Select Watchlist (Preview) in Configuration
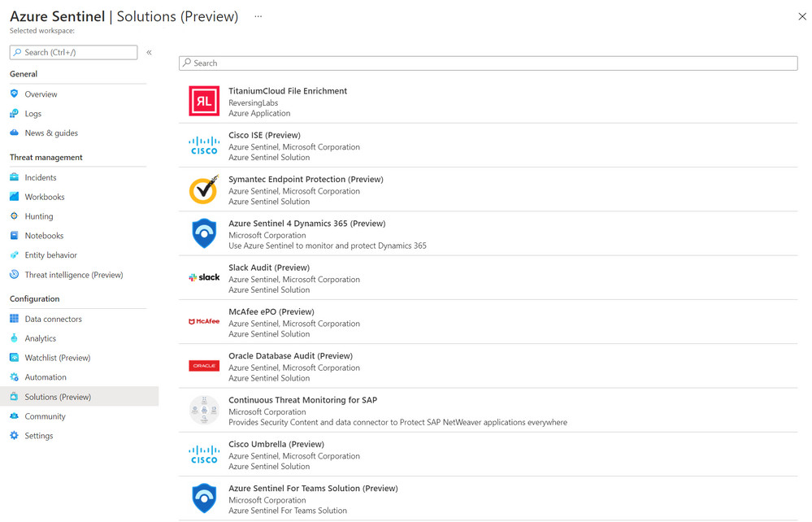Screen dimensions: 812x522 [58, 358]
